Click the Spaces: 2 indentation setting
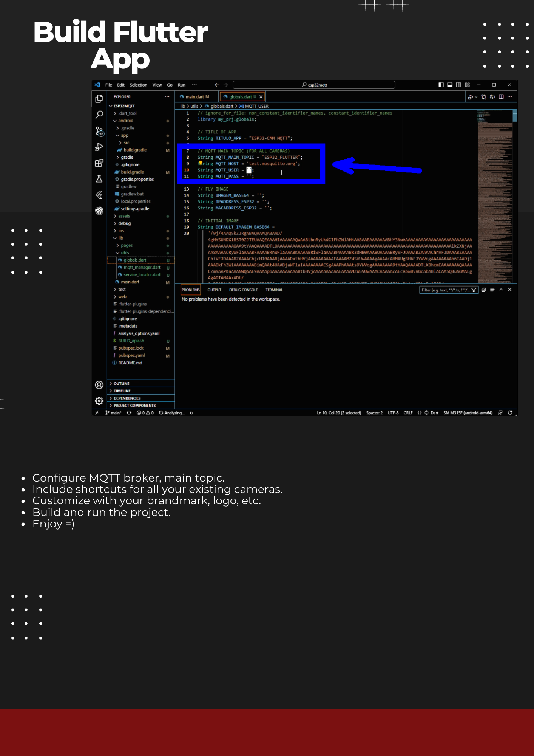This screenshot has width=534, height=756. [x=374, y=413]
